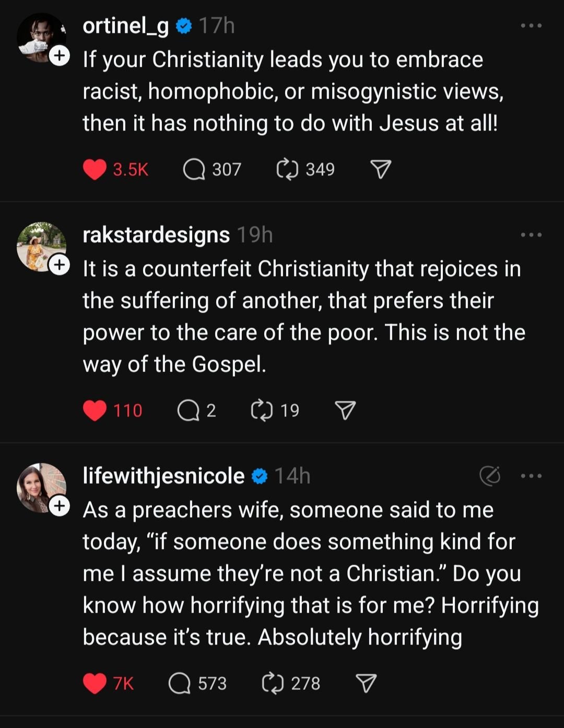Send the rakstardesigns post to someone
Screen dimensions: 564x728
[x=345, y=411]
